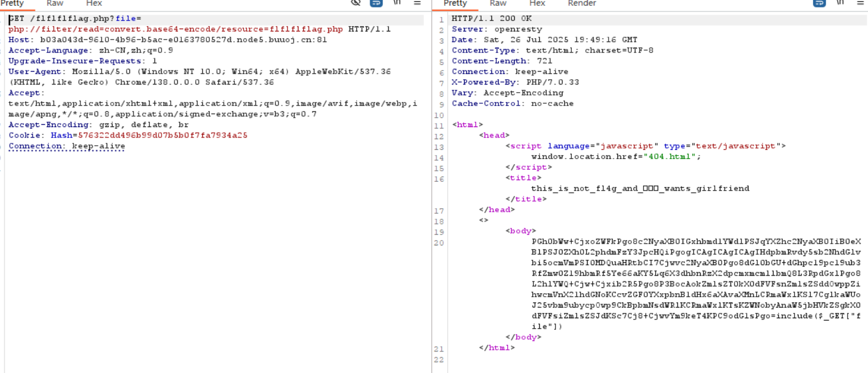
Task: Click response line number 13
Action: 439,146
